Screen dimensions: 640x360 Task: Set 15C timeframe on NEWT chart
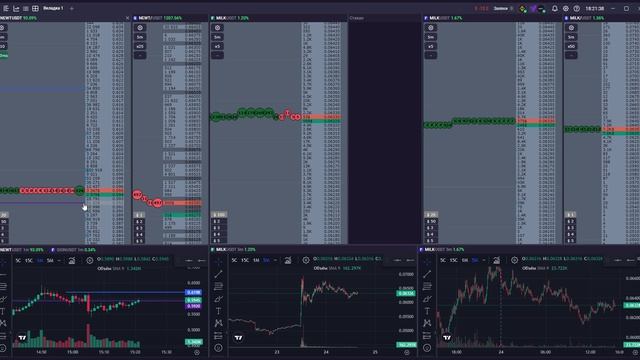pyautogui.click(x=29, y=260)
